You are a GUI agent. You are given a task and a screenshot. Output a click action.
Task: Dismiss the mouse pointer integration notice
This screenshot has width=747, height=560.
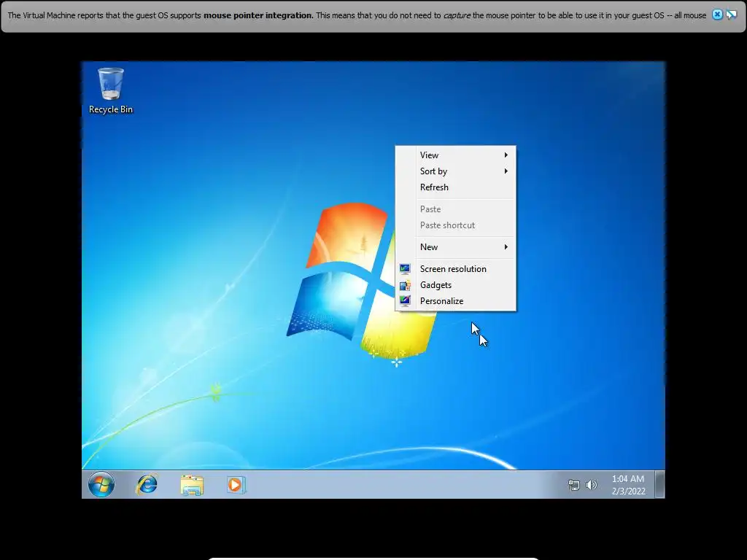click(x=717, y=15)
